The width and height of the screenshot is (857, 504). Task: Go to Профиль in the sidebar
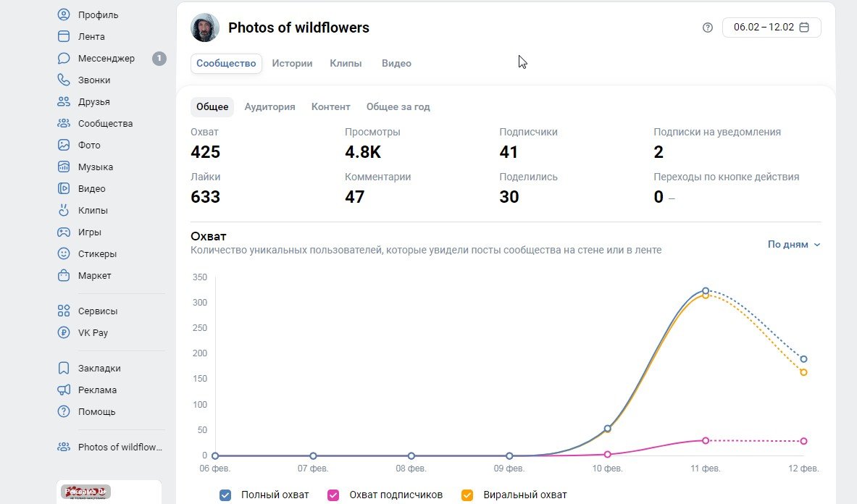[98, 15]
